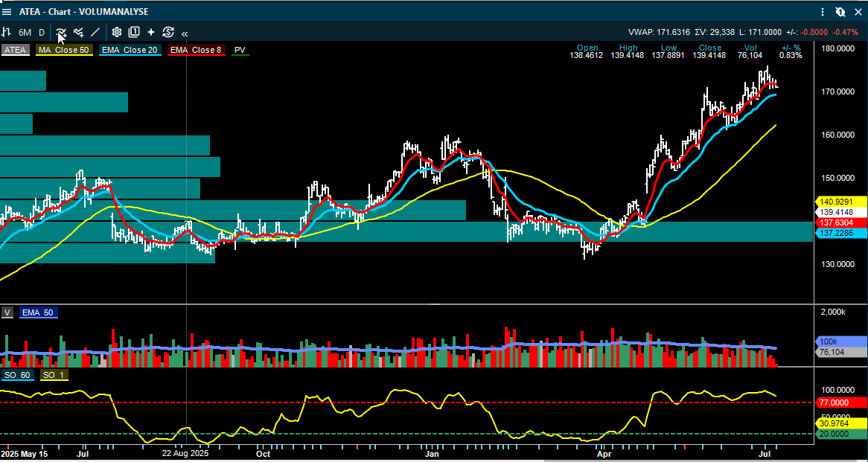The width and height of the screenshot is (868, 462).
Task: Select the SO 1 oscillator legend
Action: click(x=53, y=375)
